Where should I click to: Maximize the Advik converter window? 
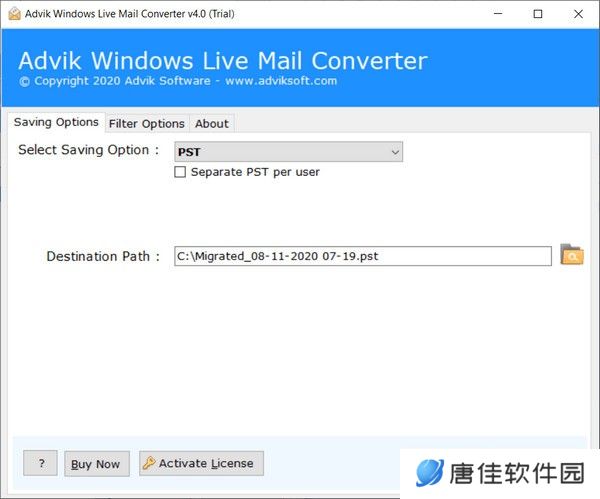coord(538,14)
